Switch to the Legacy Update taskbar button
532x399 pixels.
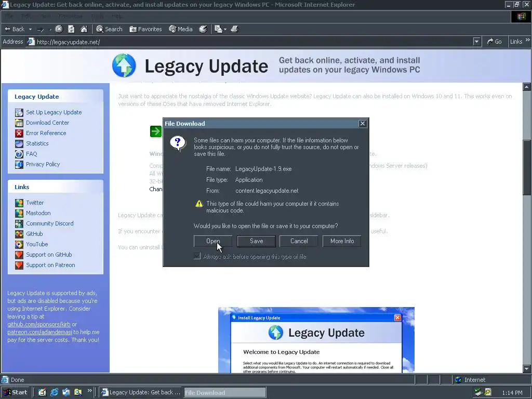tap(141, 393)
